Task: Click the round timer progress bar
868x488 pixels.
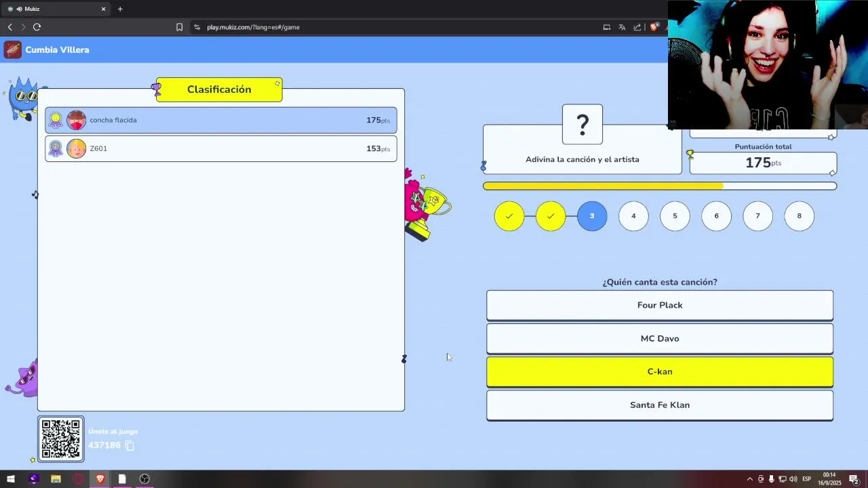Action: coord(660,186)
